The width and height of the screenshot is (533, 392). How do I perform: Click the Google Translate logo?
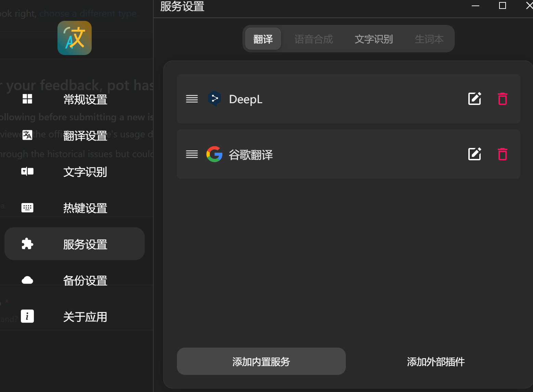tap(214, 154)
